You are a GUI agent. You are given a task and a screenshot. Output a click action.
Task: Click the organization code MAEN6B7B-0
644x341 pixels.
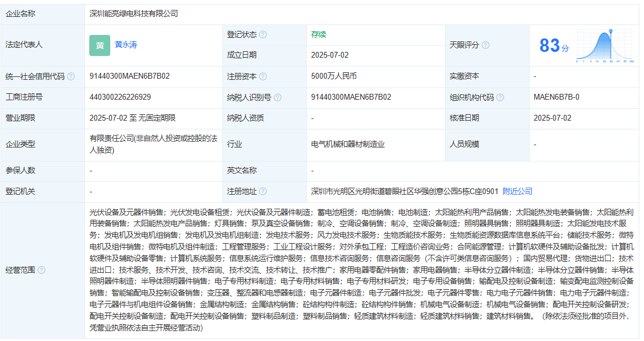point(556,97)
